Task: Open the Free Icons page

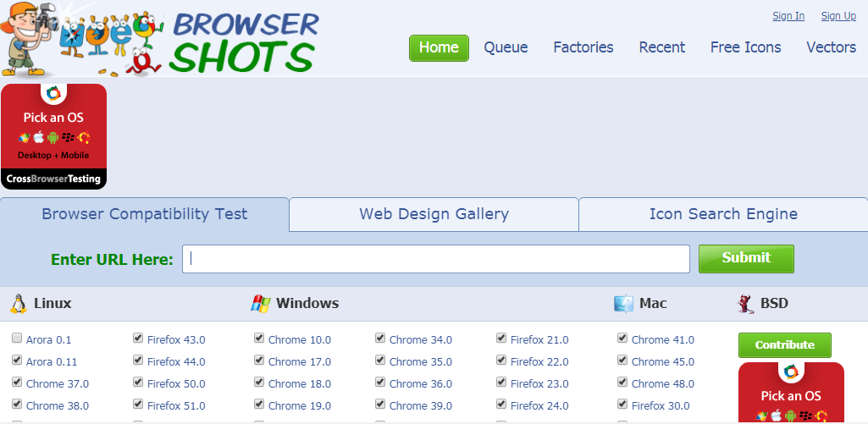Action: tap(746, 47)
